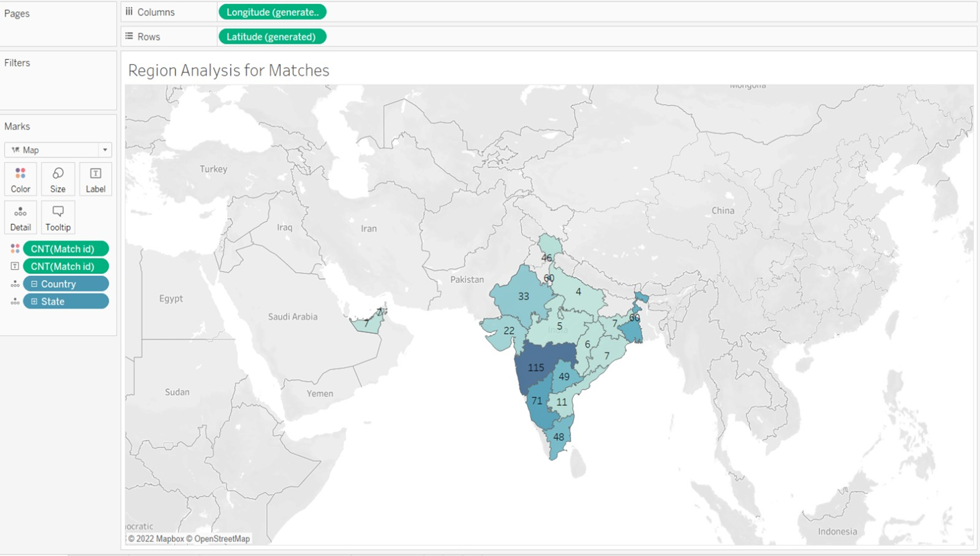The height and width of the screenshot is (556, 980).
Task: Click the color legend icon beside CNT(Match id)
Action: point(13,248)
